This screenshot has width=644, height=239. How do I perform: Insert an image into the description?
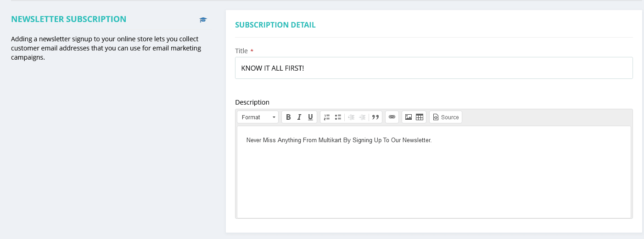pyautogui.click(x=408, y=117)
